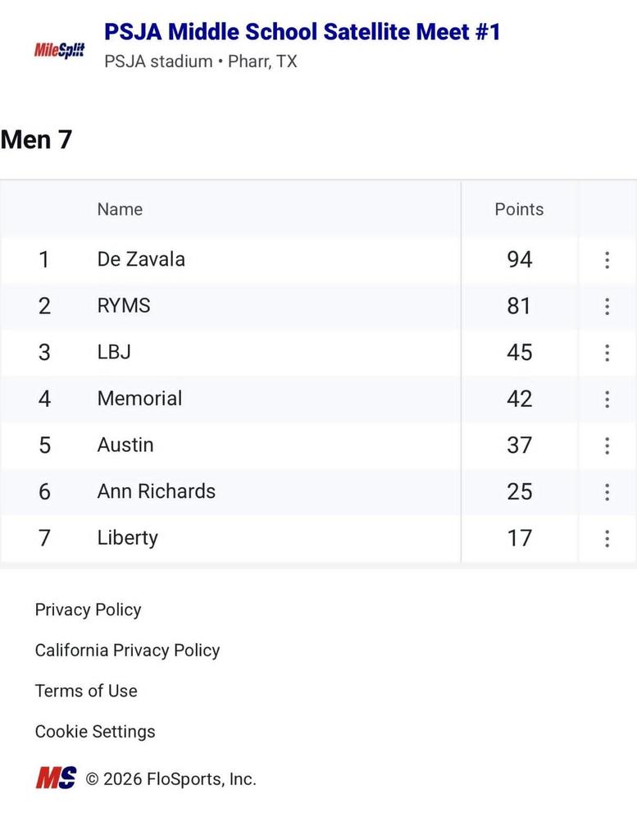This screenshot has width=637, height=840.
Task: Open the Privacy Policy link
Action: (x=88, y=609)
